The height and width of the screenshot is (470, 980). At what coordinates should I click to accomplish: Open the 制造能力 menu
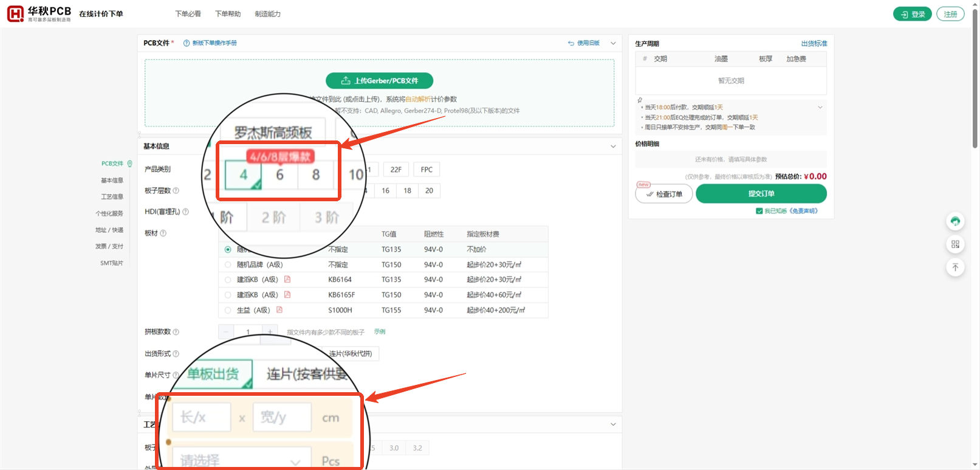[268, 14]
